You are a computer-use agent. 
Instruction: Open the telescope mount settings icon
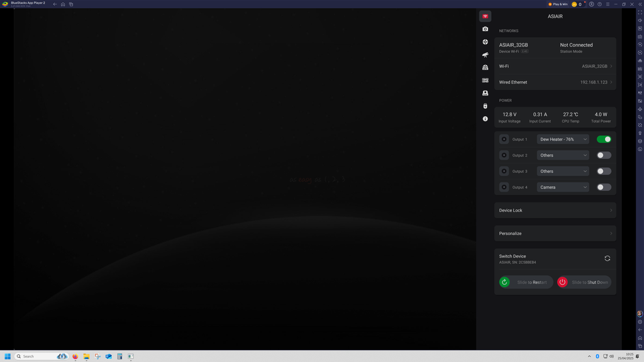(x=485, y=55)
